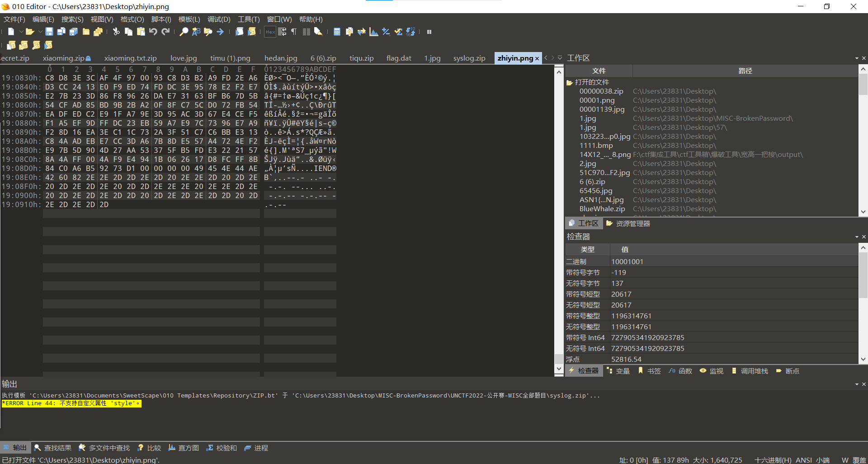Screen dimensions: 868x464
Task: Open the file tab list dropdown
Action: pos(560,58)
